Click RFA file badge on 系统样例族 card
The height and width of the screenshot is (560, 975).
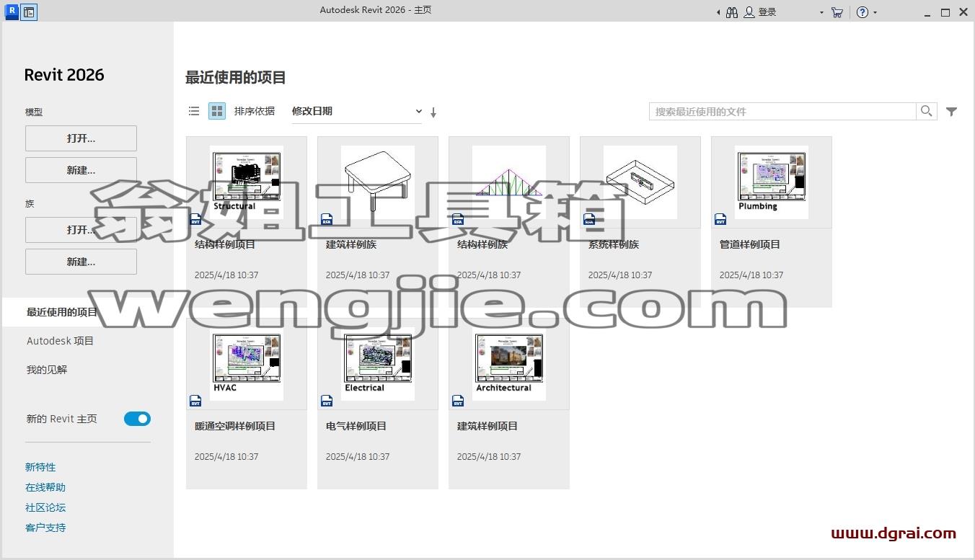pos(589,219)
